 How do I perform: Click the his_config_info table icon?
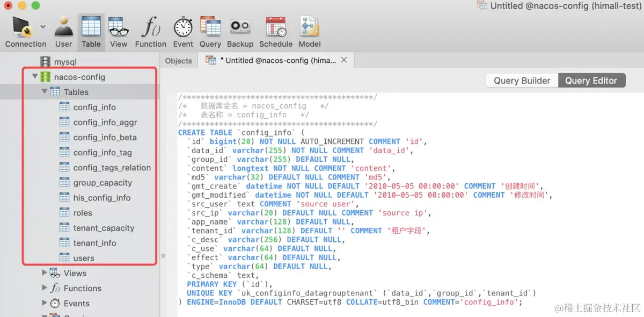tap(64, 197)
